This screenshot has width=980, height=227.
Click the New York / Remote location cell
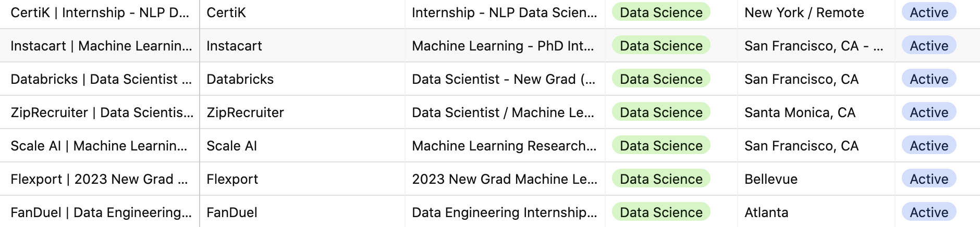click(816, 12)
